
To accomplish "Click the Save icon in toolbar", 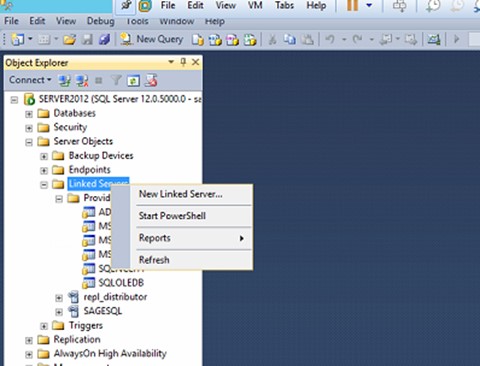I will [87, 40].
